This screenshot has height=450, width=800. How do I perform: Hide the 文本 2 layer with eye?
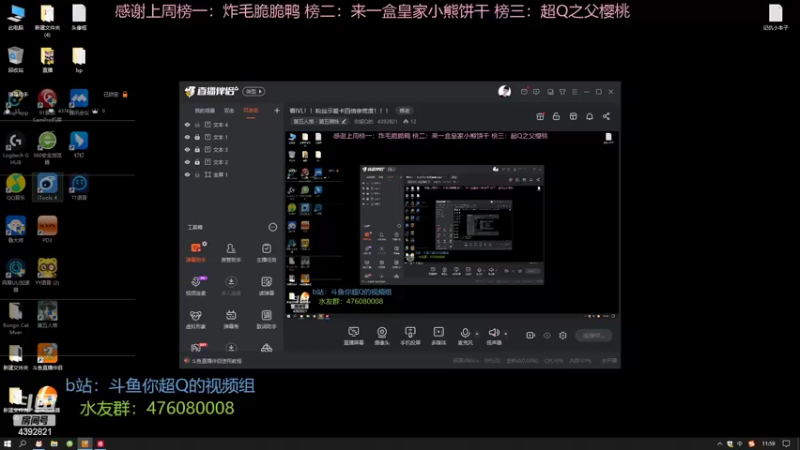click(x=187, y=162)
